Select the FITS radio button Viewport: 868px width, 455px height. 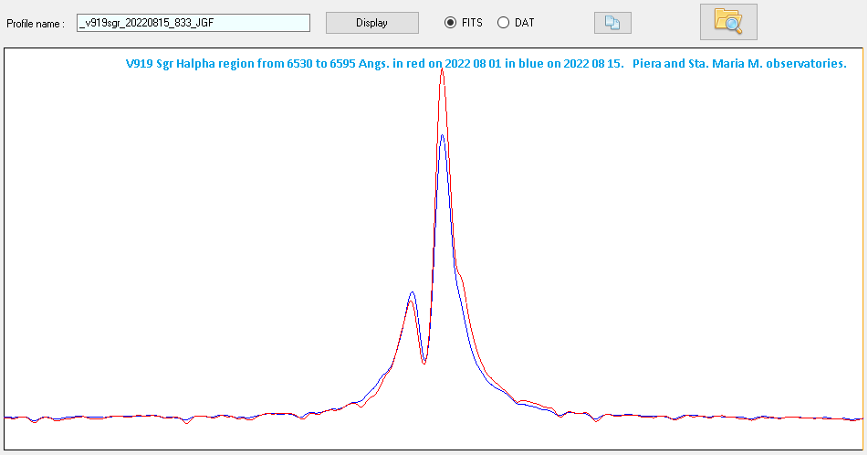(450, 23)
